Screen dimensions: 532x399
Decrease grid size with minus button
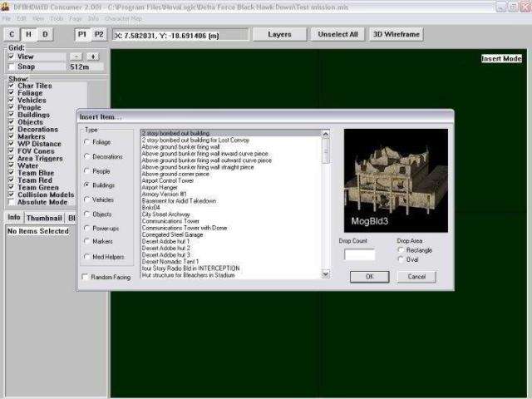pyautogui.click(x=76, y=57)
